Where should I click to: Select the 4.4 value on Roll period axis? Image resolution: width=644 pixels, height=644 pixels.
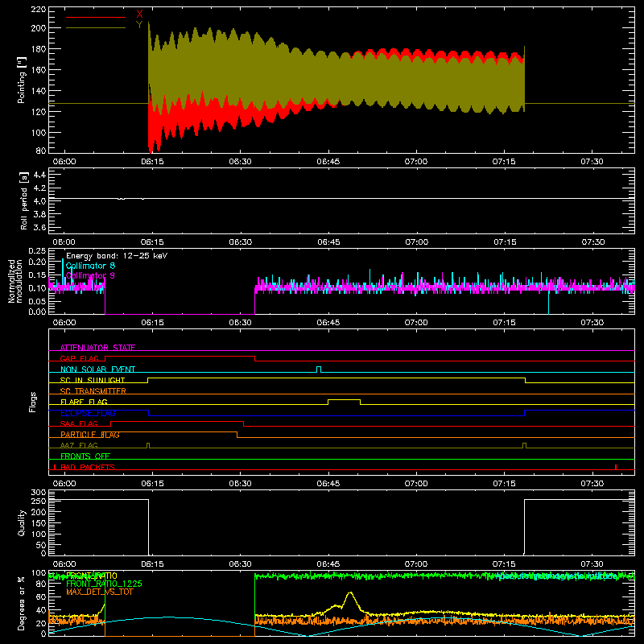39,175
